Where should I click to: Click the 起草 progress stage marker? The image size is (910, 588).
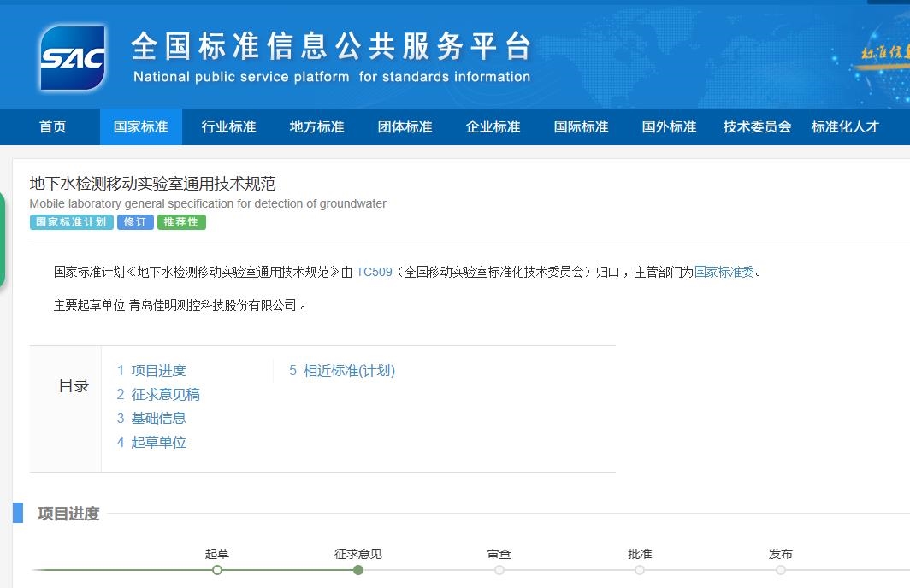217,569
